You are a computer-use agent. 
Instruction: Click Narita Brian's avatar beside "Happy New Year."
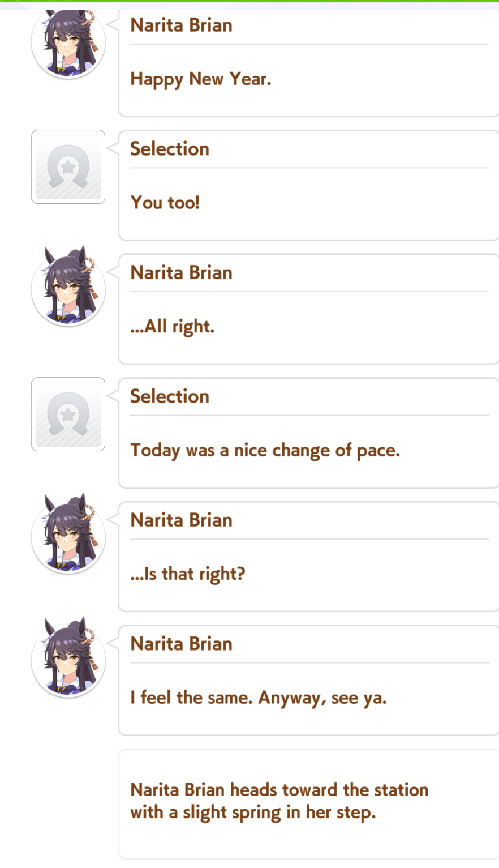pos(68,43)
